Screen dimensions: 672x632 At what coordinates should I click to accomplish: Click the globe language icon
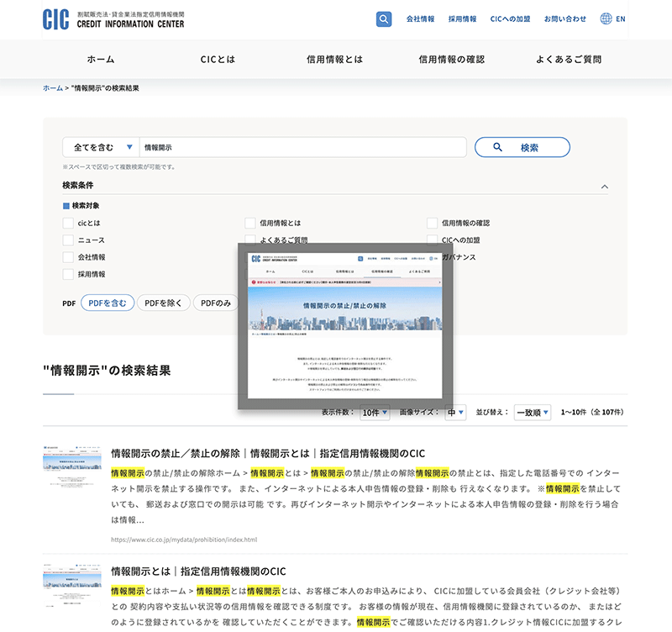click(x=606, y=18)
